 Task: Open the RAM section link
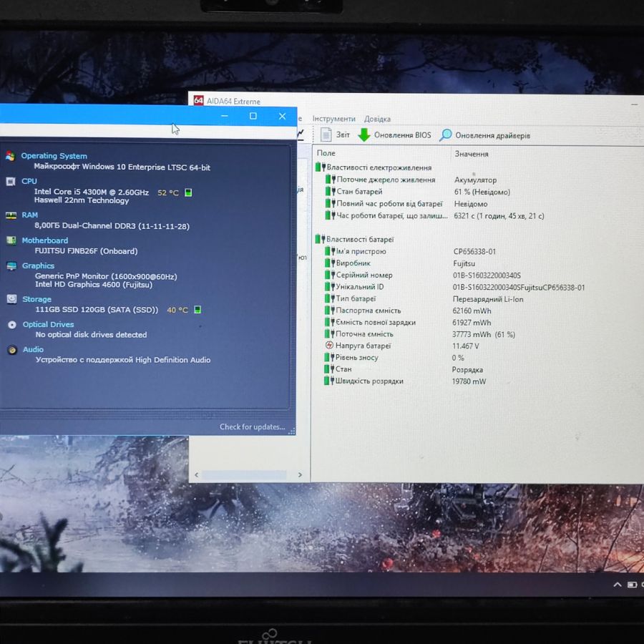(x=29, y=215)
